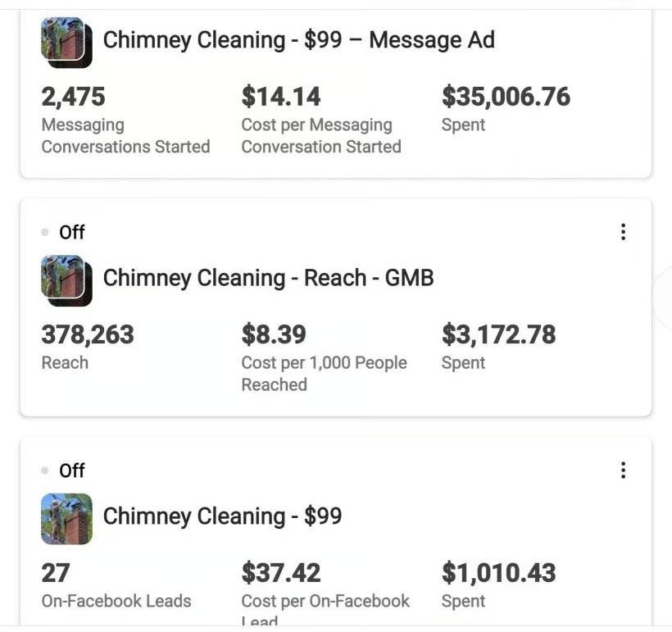The width and height of the screenshot is (672, 632).
Task: Click the 378,263 reach metric
Action: (87, 334)
